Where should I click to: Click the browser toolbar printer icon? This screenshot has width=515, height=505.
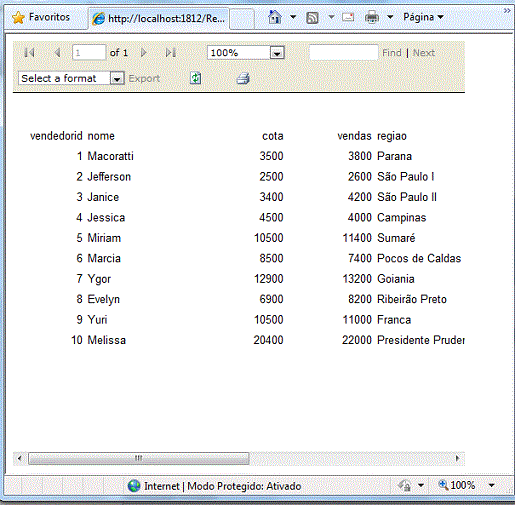[x=372, y=17]
